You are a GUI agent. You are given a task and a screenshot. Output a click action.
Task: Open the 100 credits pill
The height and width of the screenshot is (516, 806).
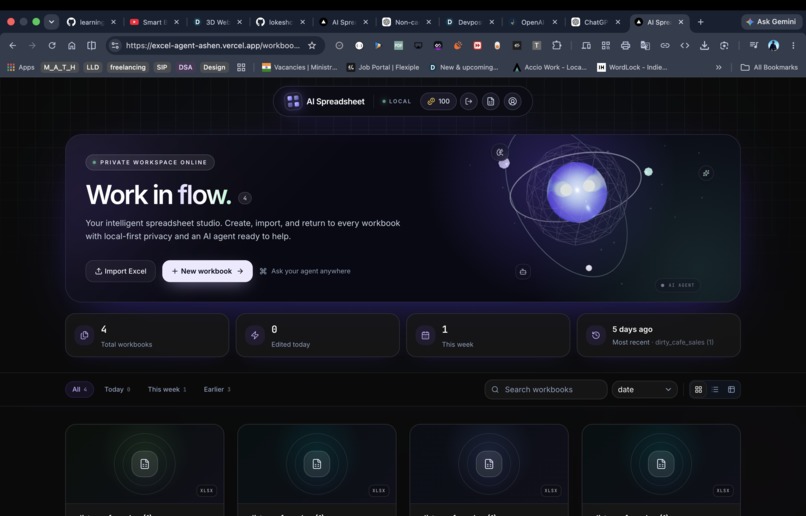click(438, 101)
